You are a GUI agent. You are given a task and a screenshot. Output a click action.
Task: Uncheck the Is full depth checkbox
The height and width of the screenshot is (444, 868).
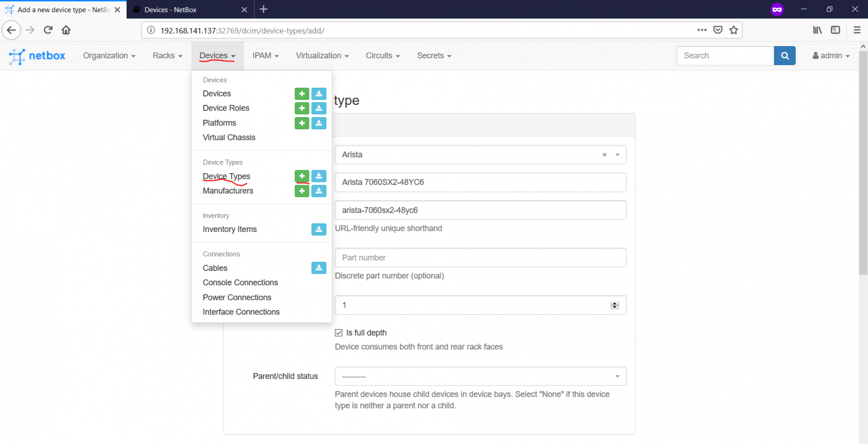click(339, 332)
